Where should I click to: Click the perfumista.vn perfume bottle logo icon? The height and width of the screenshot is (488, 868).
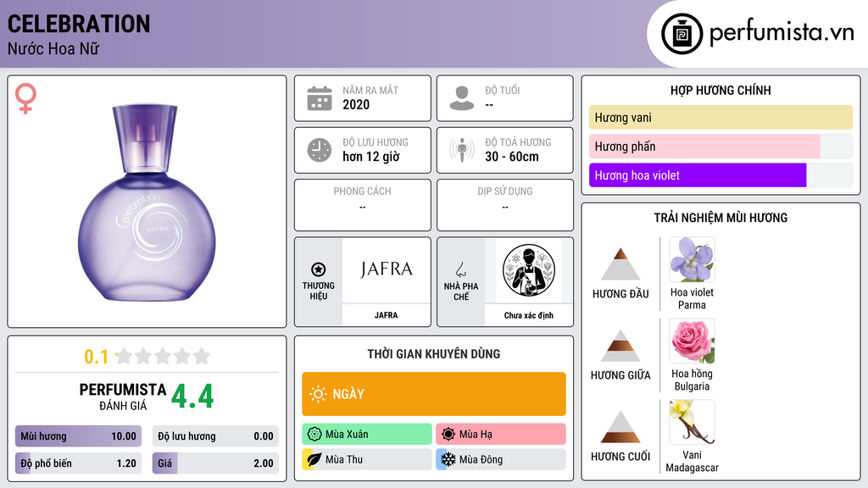(682, 34)
